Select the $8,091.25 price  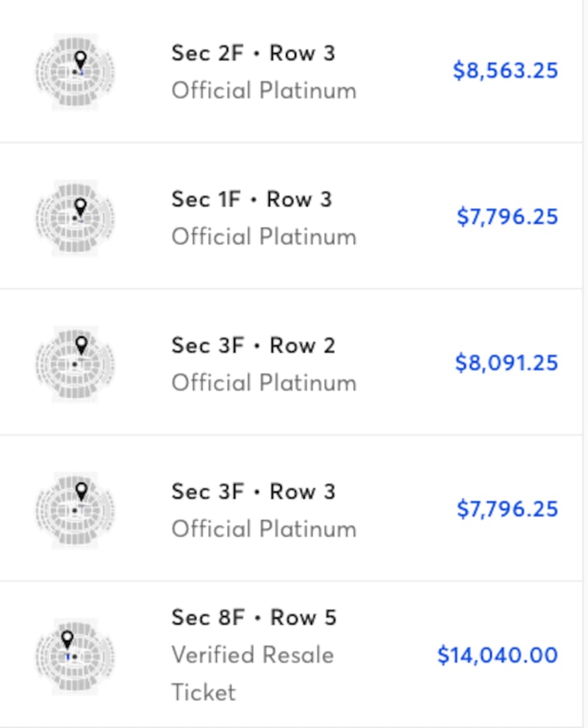506,363
